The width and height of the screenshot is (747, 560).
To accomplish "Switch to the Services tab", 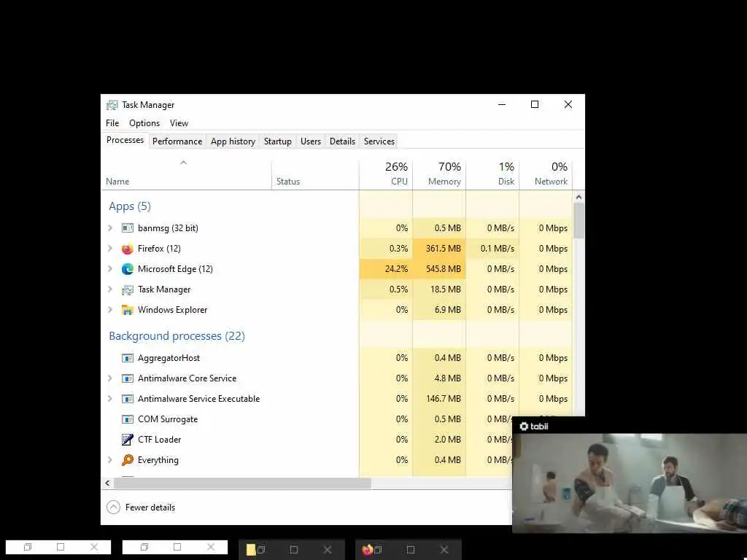I will pyautogui.click(x=379, y=141).
